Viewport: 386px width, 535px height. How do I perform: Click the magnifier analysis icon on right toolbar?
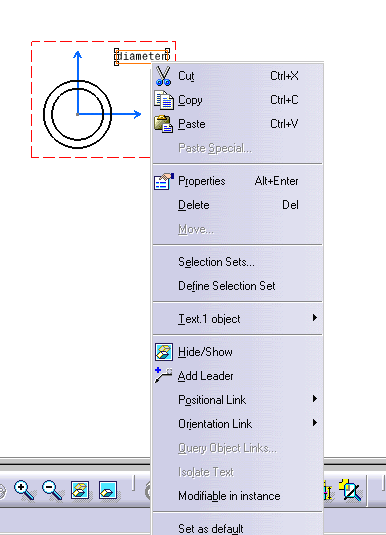[350, 490]
